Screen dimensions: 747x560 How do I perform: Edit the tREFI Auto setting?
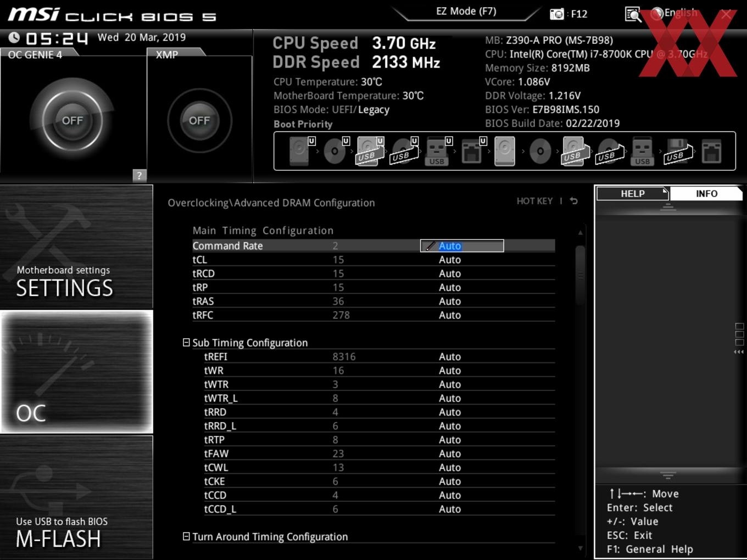450,356
